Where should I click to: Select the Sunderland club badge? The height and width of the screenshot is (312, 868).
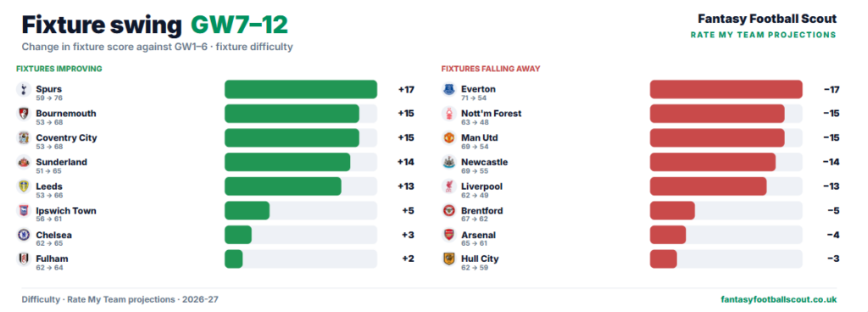coord(23,163)
